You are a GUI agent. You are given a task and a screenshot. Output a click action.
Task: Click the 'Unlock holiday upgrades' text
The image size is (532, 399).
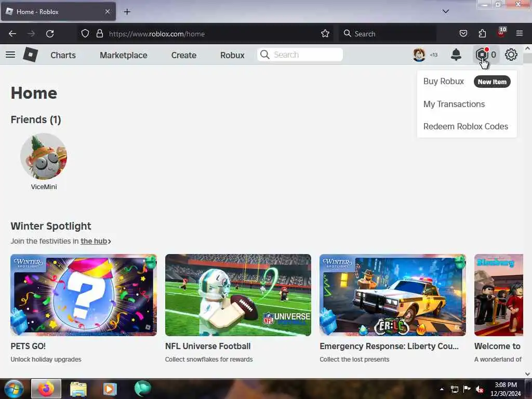[46, 360]
